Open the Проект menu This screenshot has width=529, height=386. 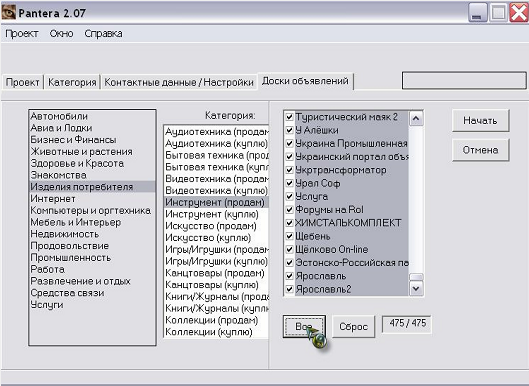pos(22,33)
